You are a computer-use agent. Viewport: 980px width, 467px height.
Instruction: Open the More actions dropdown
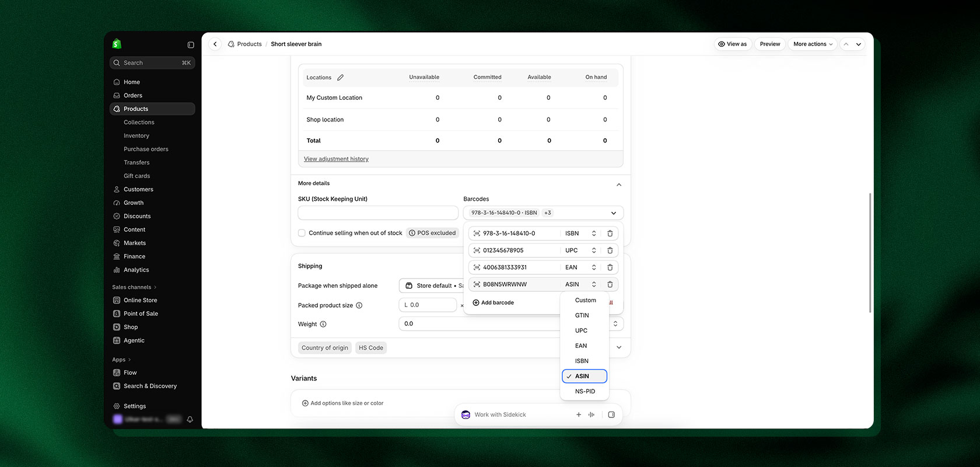tap(813, 44)
